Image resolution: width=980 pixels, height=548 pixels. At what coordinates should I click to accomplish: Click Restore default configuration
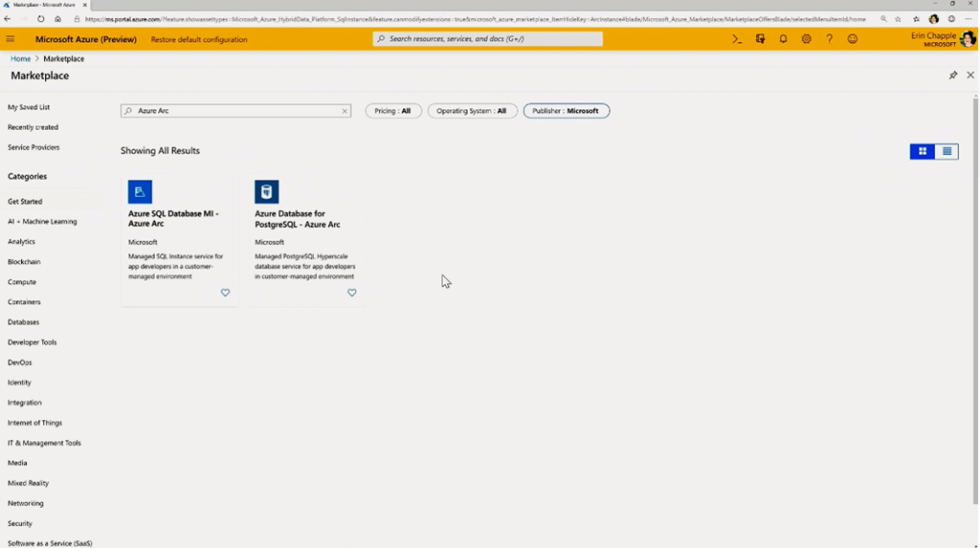(x=199, y=39)
